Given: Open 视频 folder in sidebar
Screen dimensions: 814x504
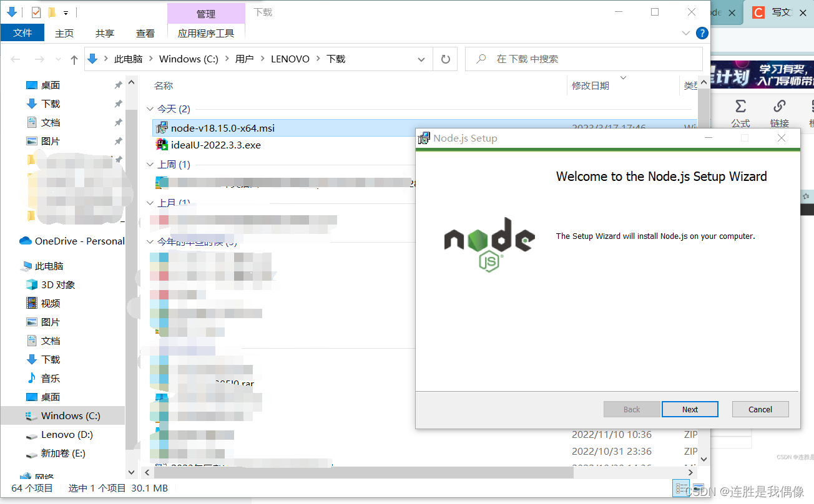Looking at the screenshot, I should (x=51, y=303).
